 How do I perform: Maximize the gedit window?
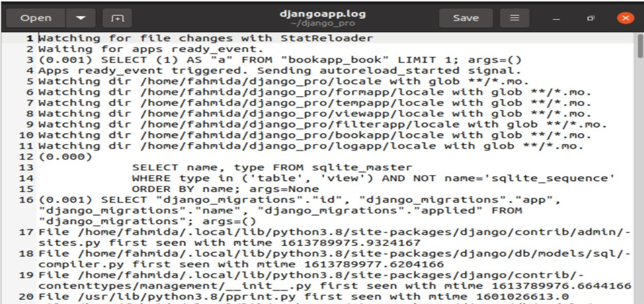click(x=591, y=19)
